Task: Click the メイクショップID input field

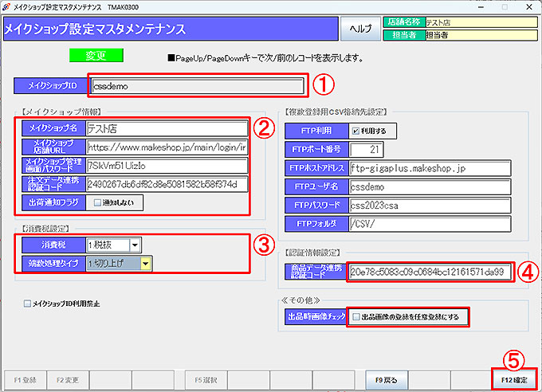Action: click(198, 86)
